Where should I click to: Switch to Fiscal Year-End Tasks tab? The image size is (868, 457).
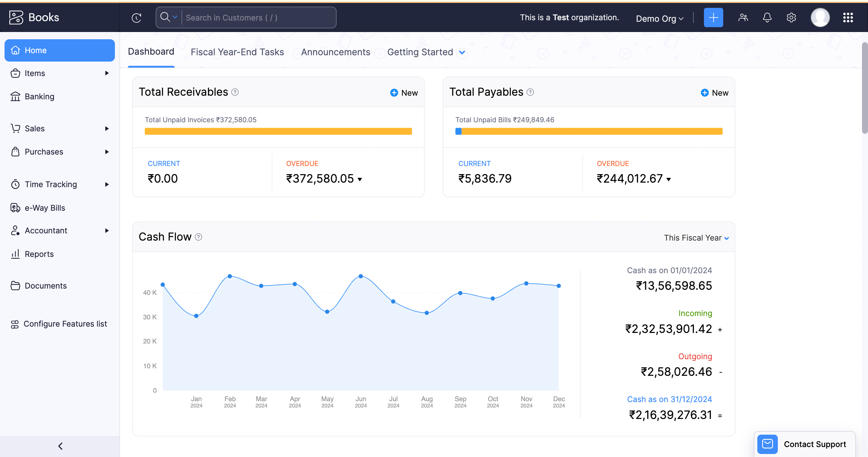(x=237, y=52)
